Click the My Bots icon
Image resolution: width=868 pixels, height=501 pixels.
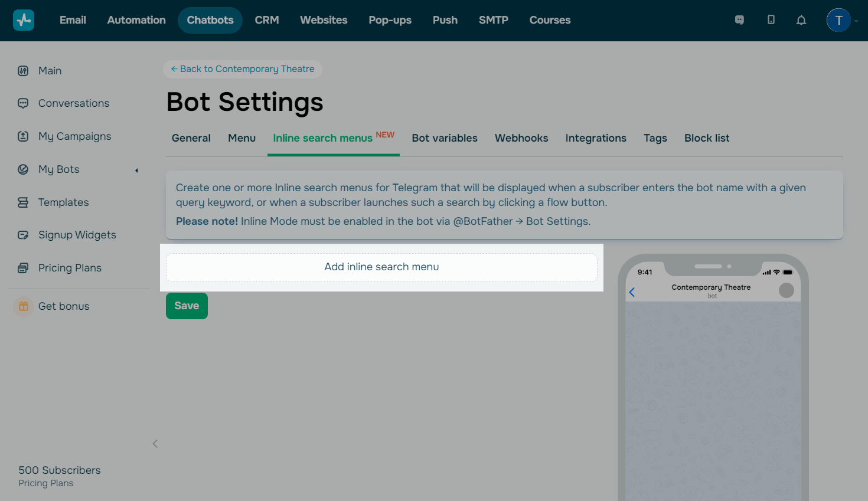tap(23, 169)
